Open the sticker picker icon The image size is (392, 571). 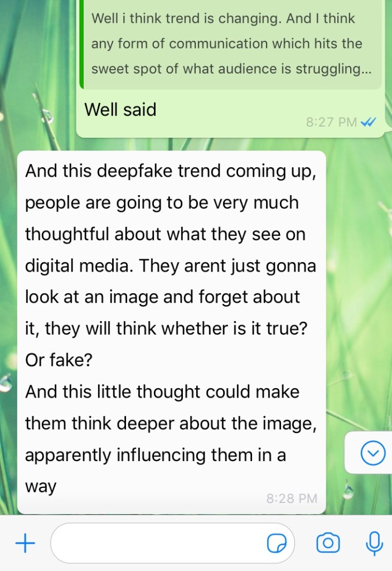pos(277,543)
